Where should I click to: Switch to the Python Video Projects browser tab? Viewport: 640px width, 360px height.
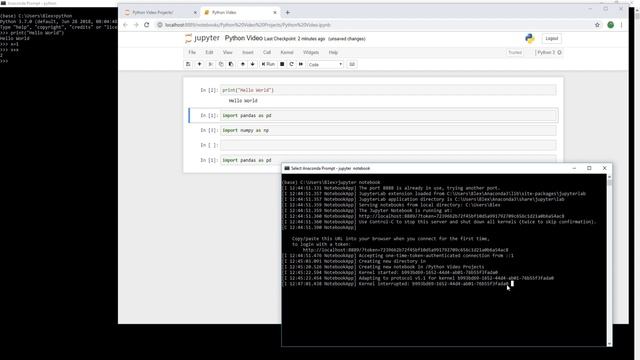click(x=160, y=13)
